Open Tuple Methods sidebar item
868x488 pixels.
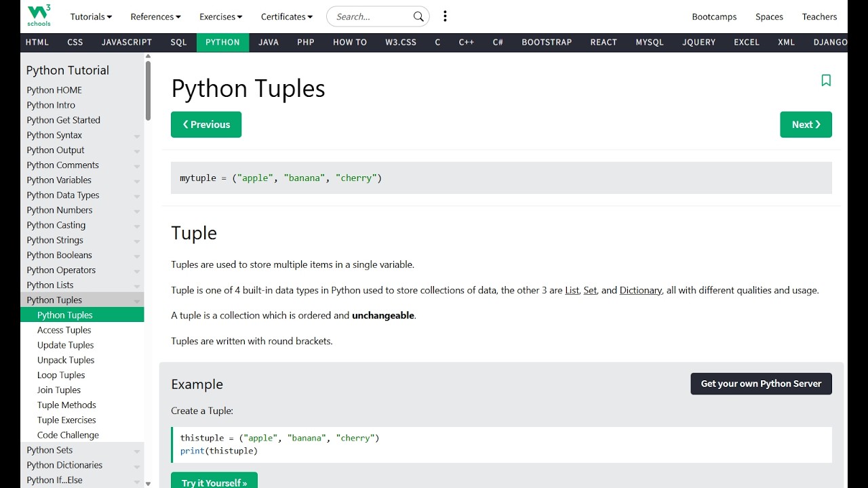[82, 405]
